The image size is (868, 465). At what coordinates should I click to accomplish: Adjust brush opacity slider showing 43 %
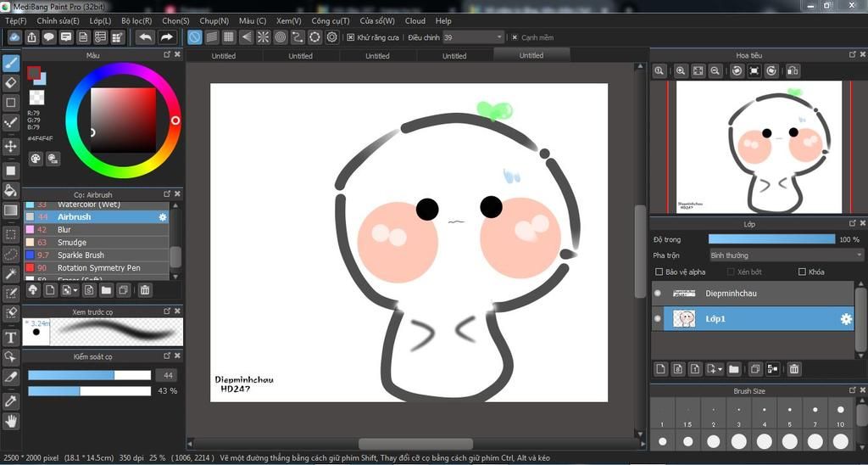89,390
